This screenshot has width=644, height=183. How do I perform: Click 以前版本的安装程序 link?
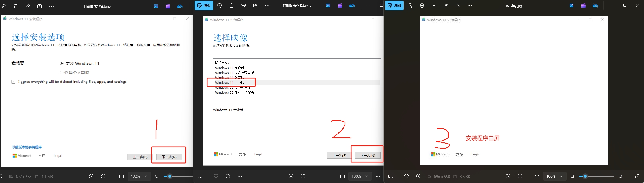(x=27, y=147)
